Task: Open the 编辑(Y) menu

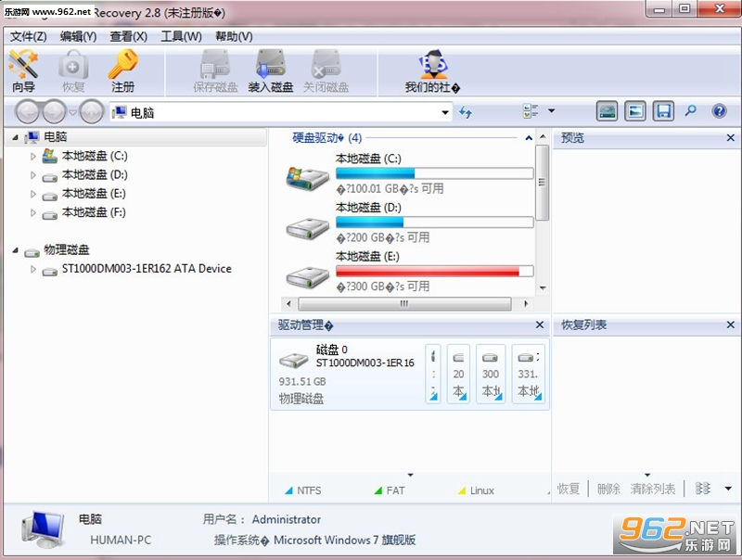Action: pos(78,36)
